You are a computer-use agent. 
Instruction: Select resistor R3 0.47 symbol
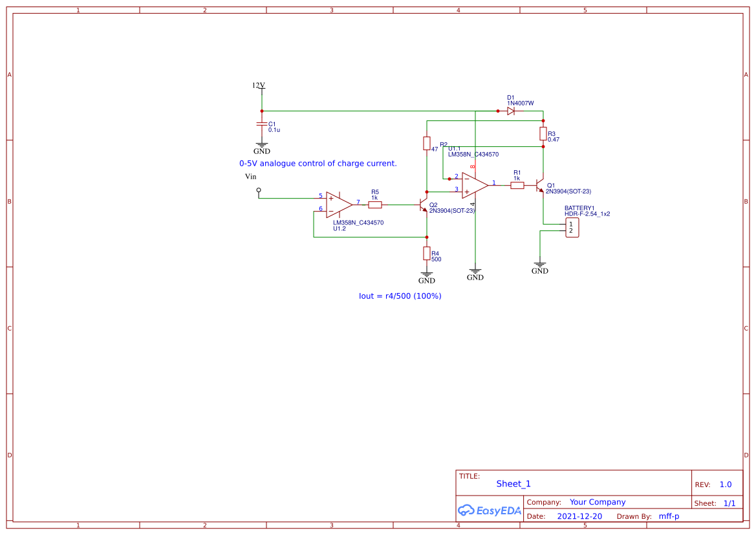(542, 135)
